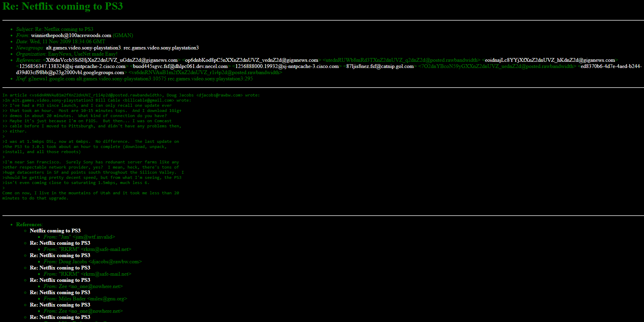
Task: Follow reference op6dnbKod8pC5nXXnZ2dnUVZ_vednZ2d@giganews.com
Action: tap(252, 60)
